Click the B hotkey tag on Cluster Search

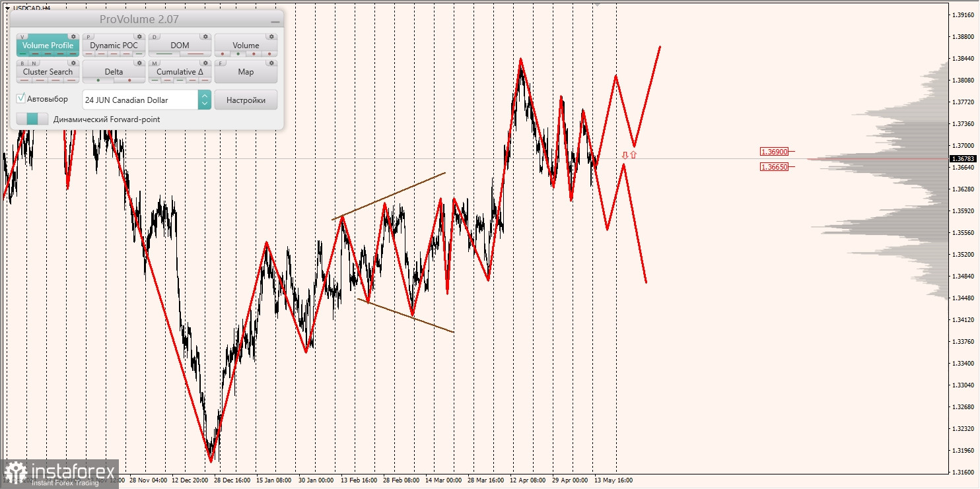tap(22, 63)
